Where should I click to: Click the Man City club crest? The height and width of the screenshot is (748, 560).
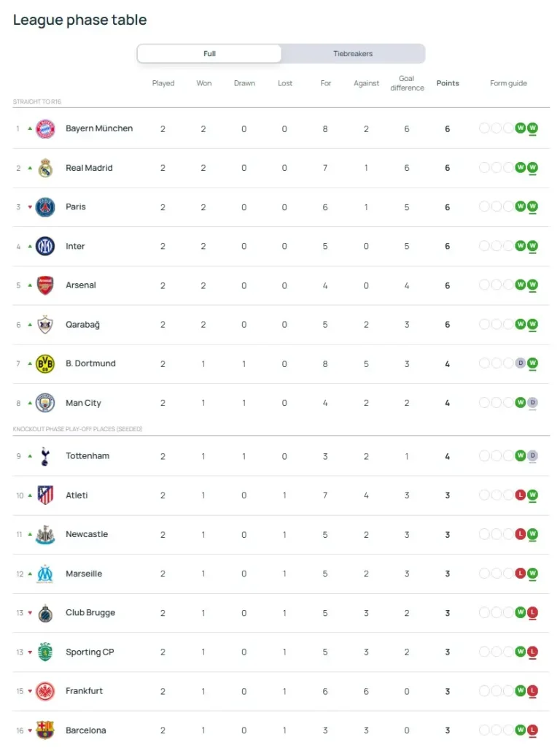45,403
